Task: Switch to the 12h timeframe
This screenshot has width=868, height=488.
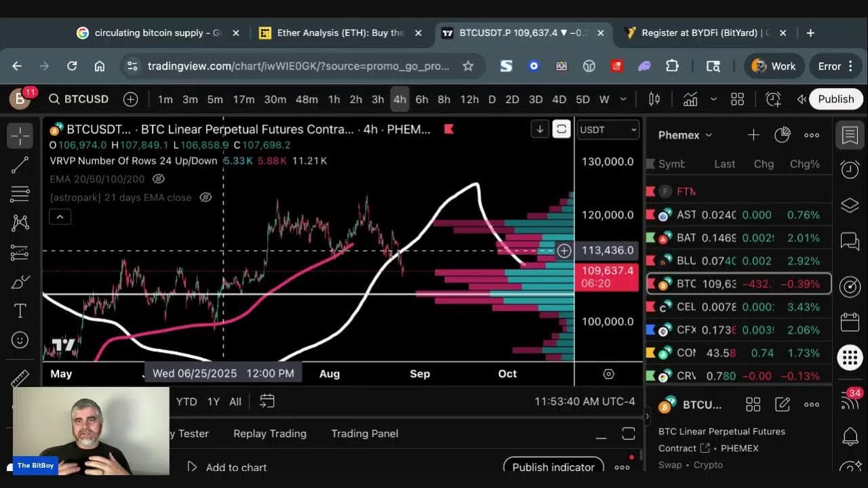Action: pyautogui.click(x=469, y=100)
